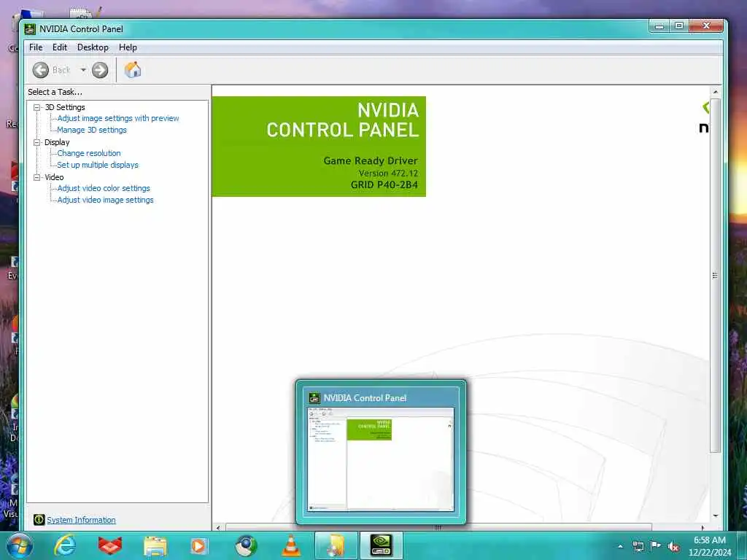Click the System Information link
Image resolution: width=747 pixels, height=560 pixels.
81,520
